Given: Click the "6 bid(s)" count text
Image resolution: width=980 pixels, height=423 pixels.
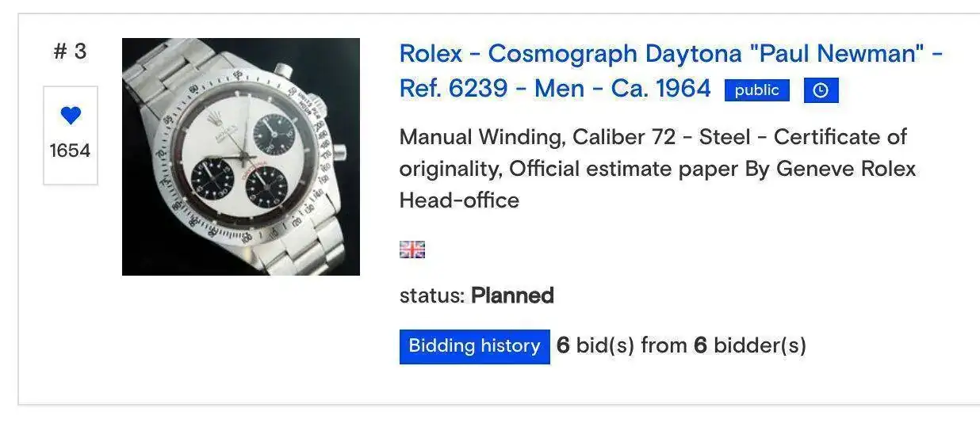Looking at the screenshot, I should pyautogui.click(x=595, y=346).
